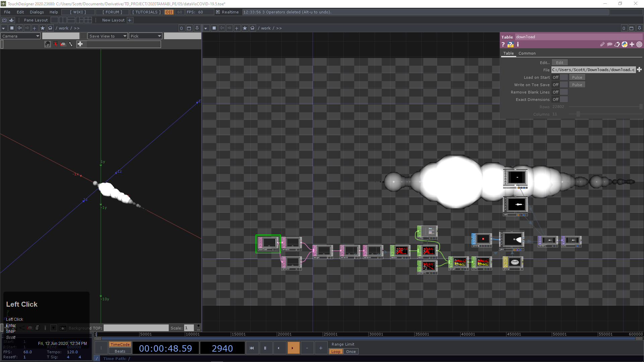Switch to the Common parameter tab
This screenshot has width=644, height=362.
coord(527,53)
